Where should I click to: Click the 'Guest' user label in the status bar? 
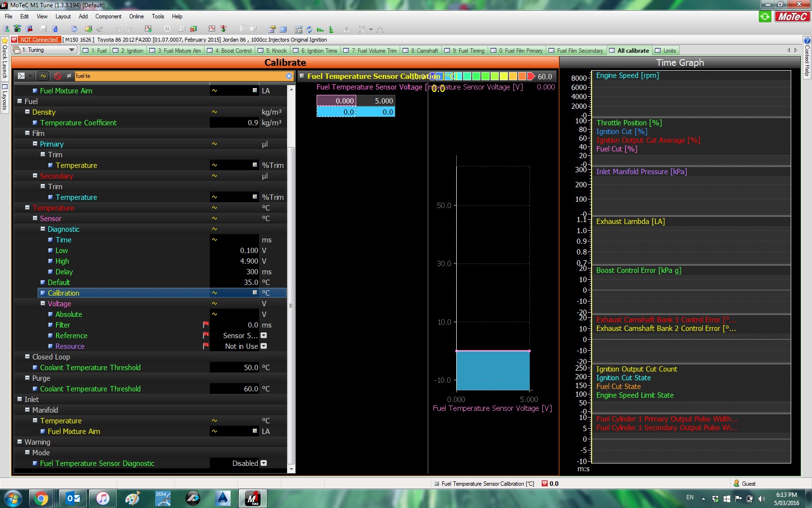[748, 483]
